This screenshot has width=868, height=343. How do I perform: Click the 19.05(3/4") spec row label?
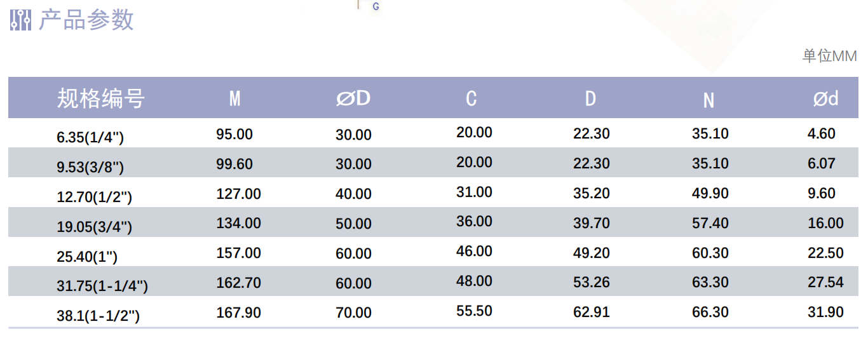click(95, 227)
